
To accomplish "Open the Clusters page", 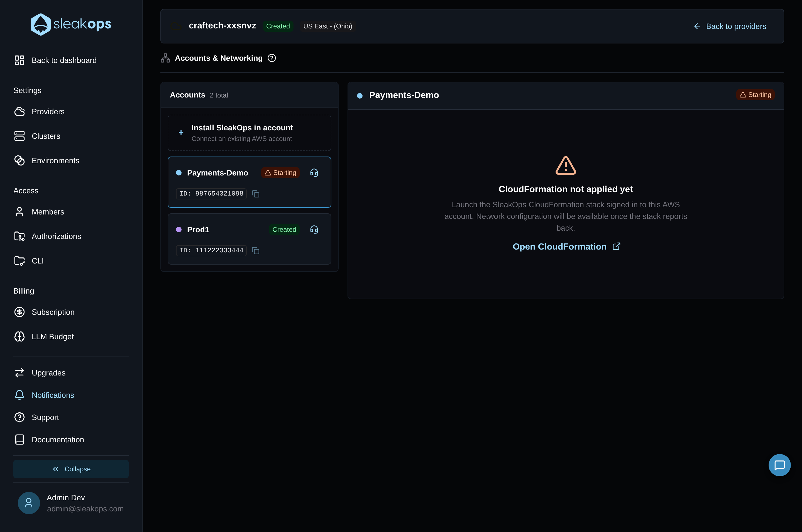I will (x=37, y=136).
